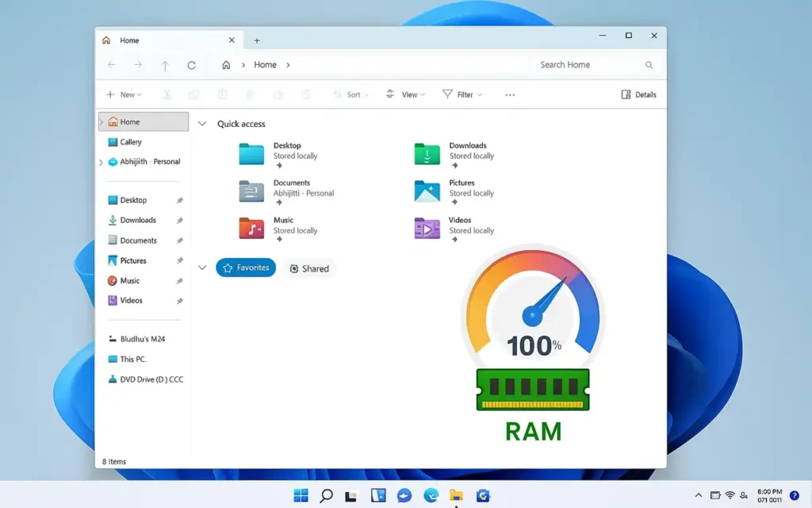Refresh the current folder view
The image size is (812, 508).
point(191,64)
